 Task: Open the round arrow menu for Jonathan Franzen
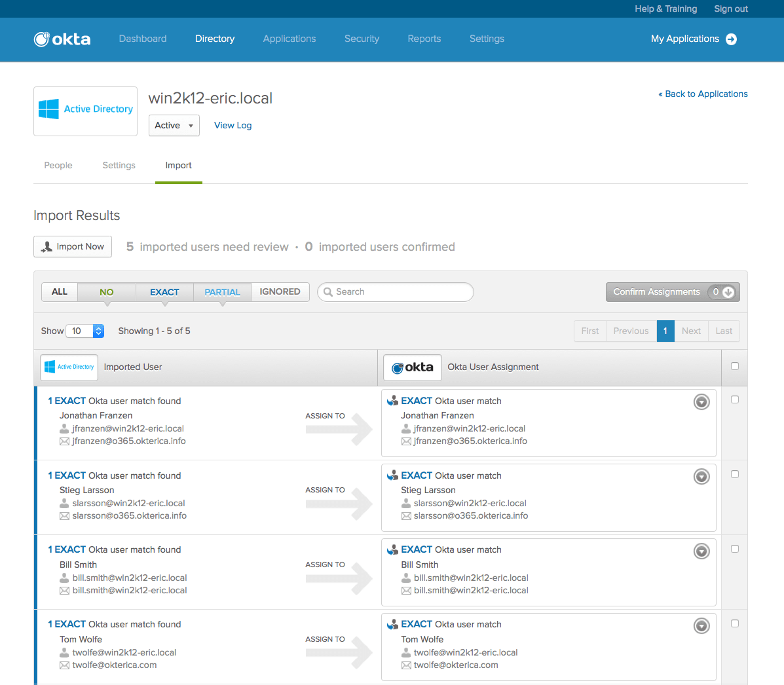(x=701, y=402)
